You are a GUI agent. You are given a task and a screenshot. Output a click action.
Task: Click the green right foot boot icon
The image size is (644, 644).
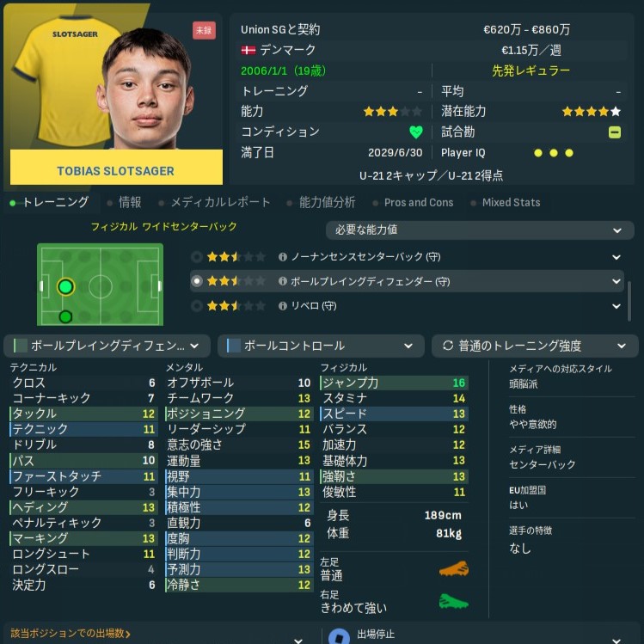pyautogui.click(x=454, y=602)
